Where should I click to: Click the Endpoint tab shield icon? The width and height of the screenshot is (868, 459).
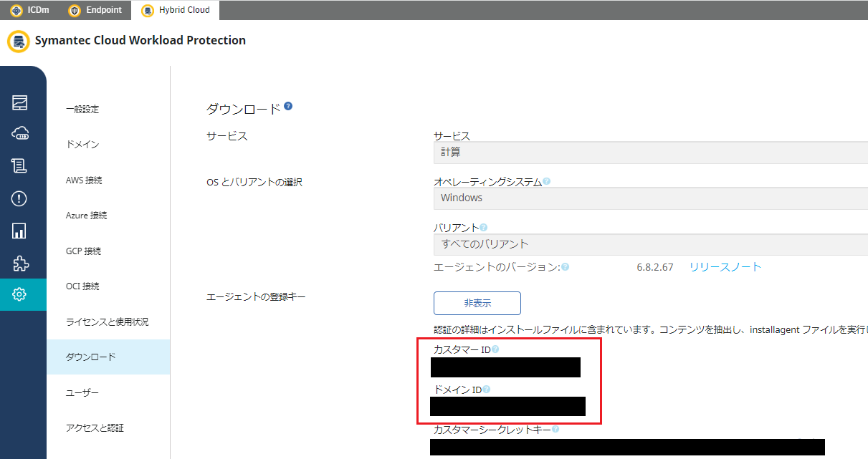point(75,11)
